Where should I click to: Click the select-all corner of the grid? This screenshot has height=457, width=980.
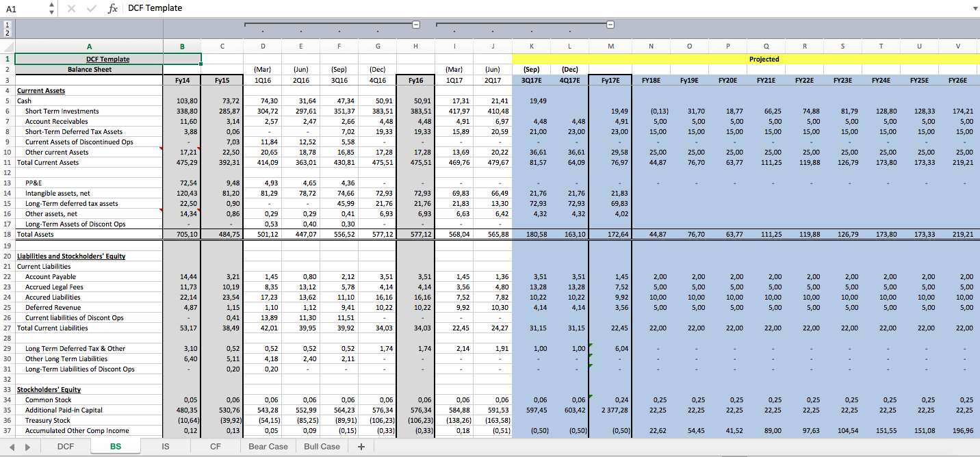tap(7, 46)
